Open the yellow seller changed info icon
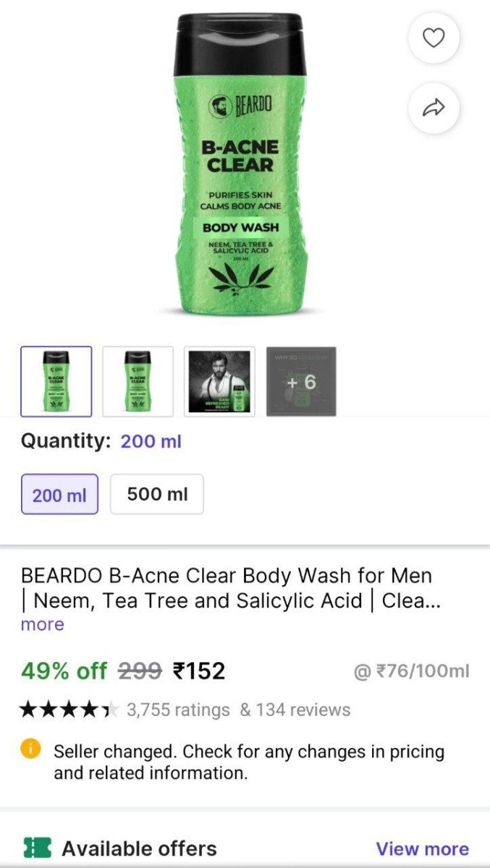The height and width of the screenshot is (868, 490). click(x=30, y=750)
